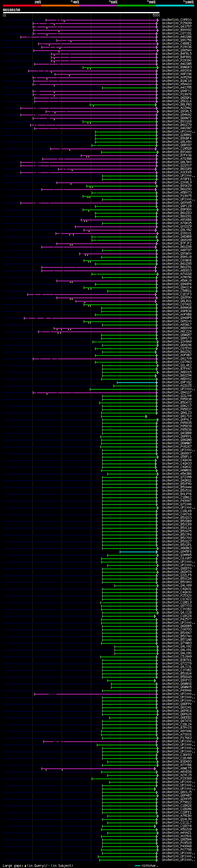This screenshot has height=868, width=197.
Task: Click the green alignment bar for UniRef100_B9NGR3
Action: (120, 67)
